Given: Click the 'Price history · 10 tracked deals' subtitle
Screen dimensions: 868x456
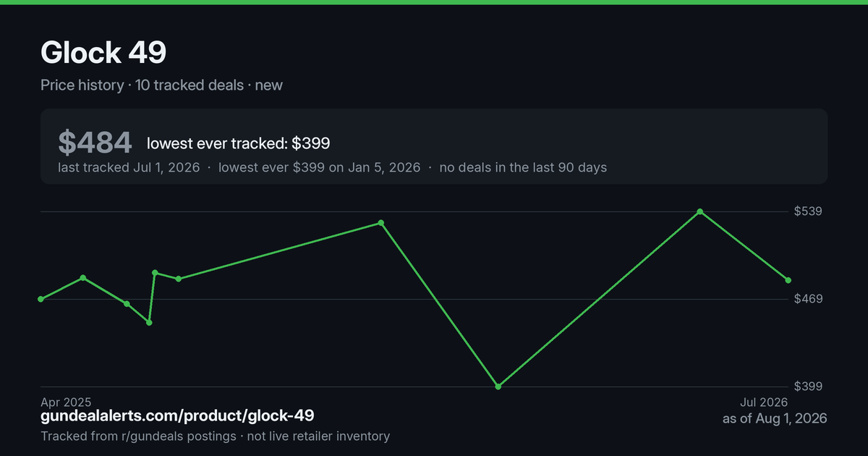Looking at the screenshot, I should point(142,85).
